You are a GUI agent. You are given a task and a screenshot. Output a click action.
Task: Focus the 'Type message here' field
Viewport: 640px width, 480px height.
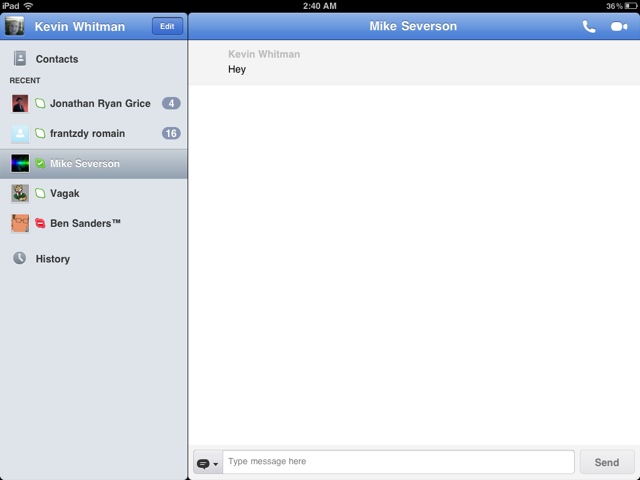click(x=398, y=462)
